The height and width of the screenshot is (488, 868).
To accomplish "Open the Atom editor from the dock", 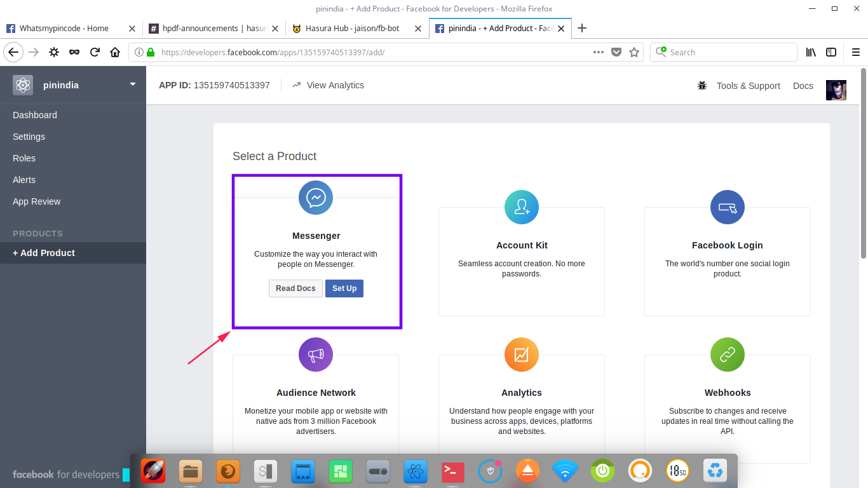I will pos(416,471).
